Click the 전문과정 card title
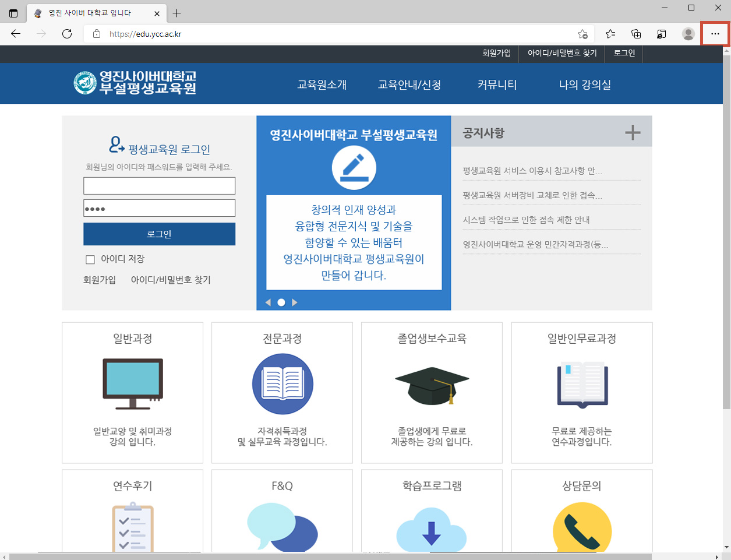The height and width of the screenshot is (560, 731). point(282,339)
